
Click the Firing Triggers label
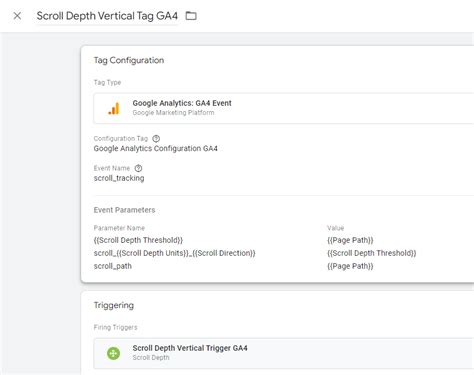[x=115, y=327]
